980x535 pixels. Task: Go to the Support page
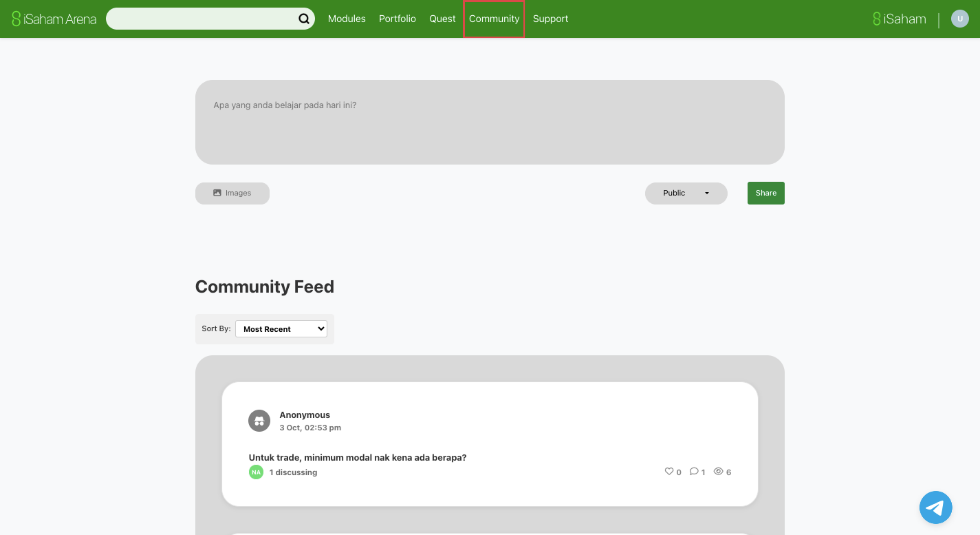coord(550,19)
